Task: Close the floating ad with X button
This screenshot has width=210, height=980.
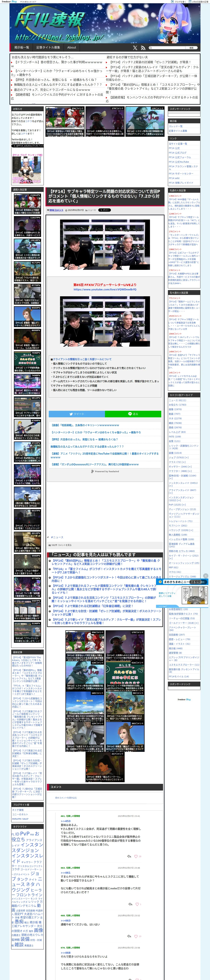Action: [x=205, y=576]
